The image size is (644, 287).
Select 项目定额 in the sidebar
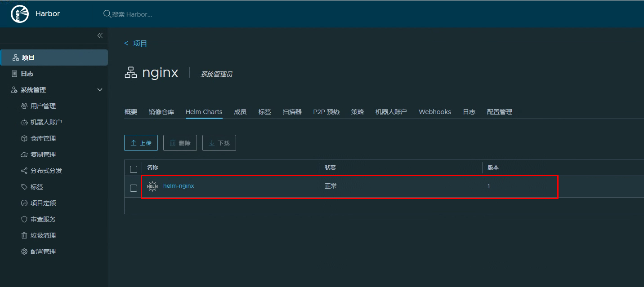click(x=43, y=203)
